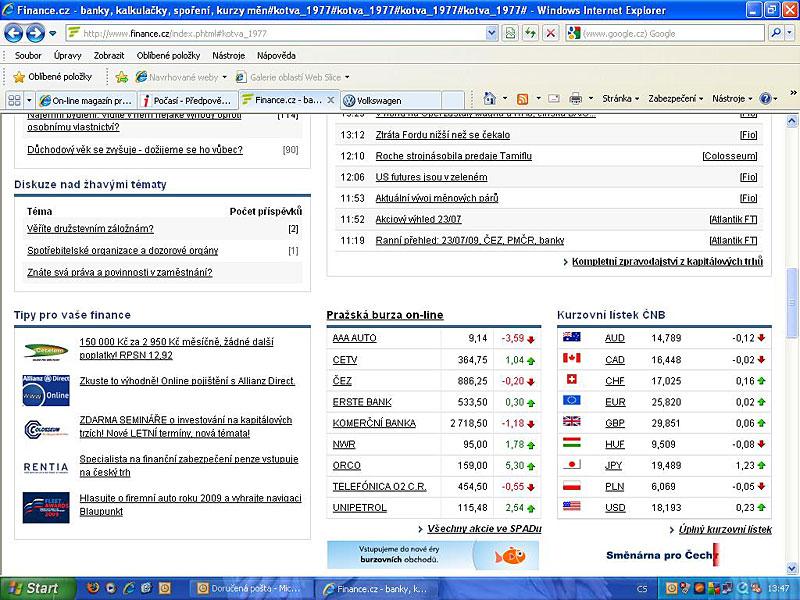Go to Home page icon
The height and width of the screenshot is (600, 800).
click(x=490, y=98)
